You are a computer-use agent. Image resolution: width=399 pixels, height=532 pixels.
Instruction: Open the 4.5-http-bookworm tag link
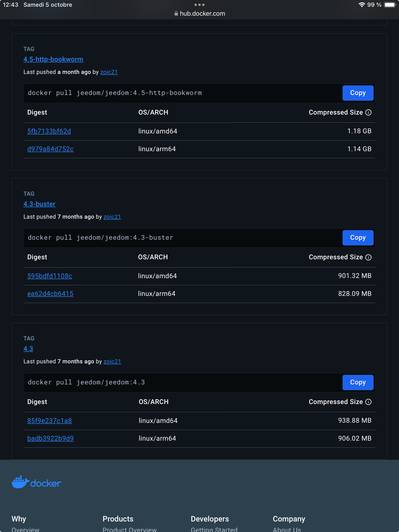click(53, 59)
